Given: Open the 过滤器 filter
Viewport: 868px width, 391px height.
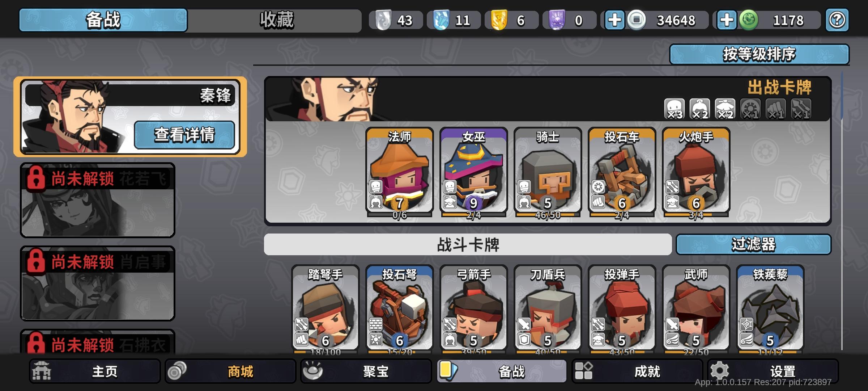Looking at the screenshot, I should coord(753,244).
